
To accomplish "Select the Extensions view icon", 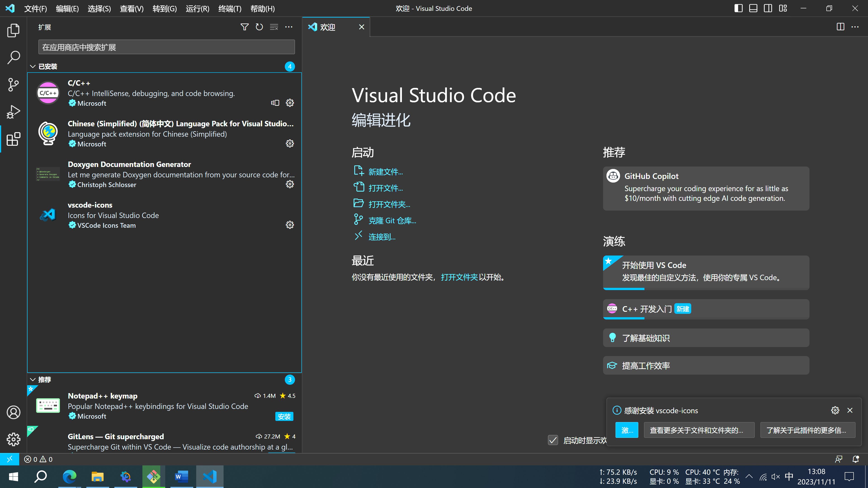I will coord(14,139).
